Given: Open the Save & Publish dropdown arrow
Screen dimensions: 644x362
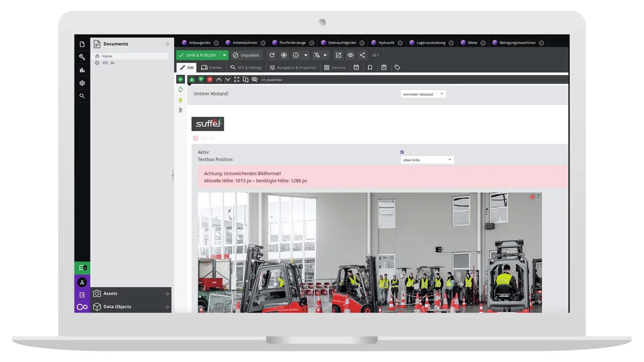Looking at the screenshot, I should (x=225, y=55).
